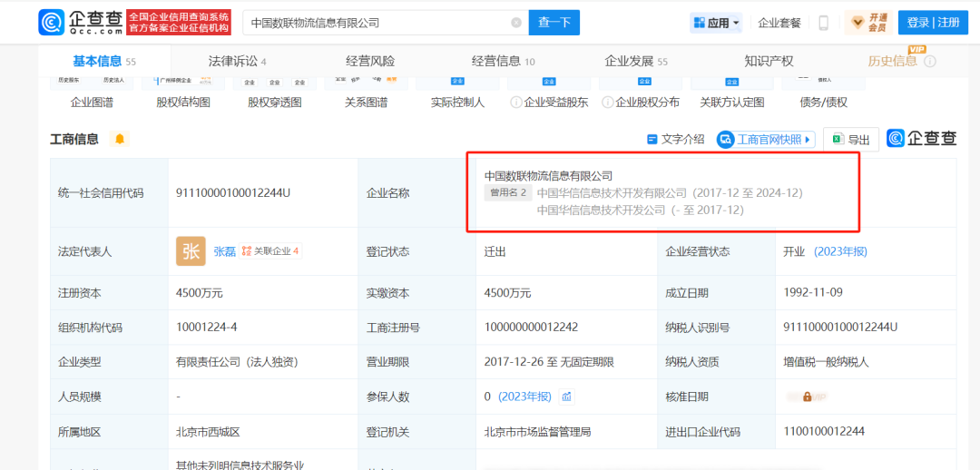The height and width of the screenshot is (470, 980).
Task: Click the 查一下 search button
Action: pos(554,23)
